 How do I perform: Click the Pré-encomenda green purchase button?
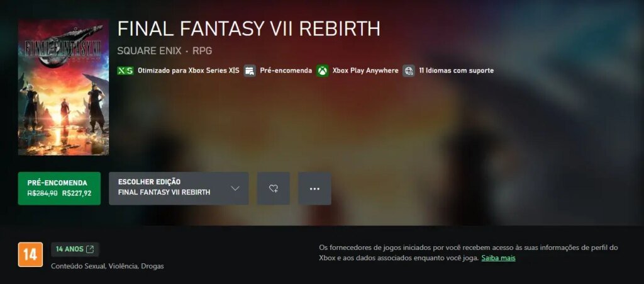tap(59, 188)
